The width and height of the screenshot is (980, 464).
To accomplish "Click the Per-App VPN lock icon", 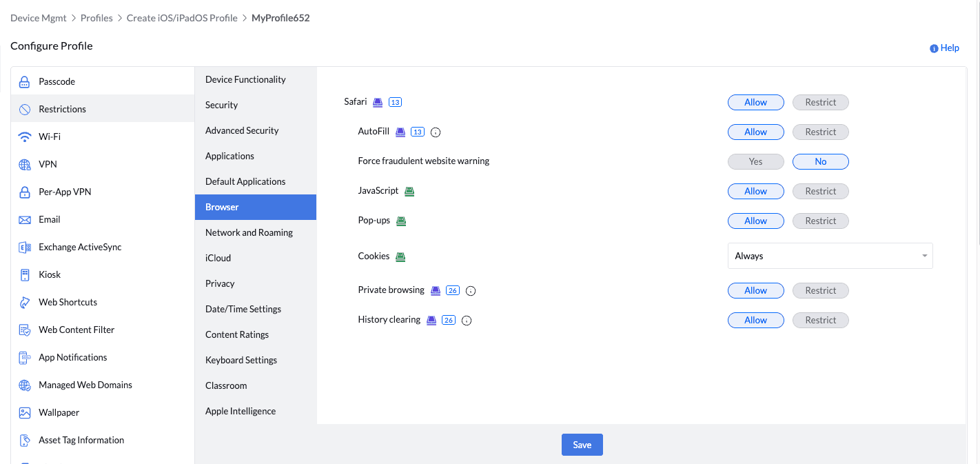I will [x=25, y=192].
